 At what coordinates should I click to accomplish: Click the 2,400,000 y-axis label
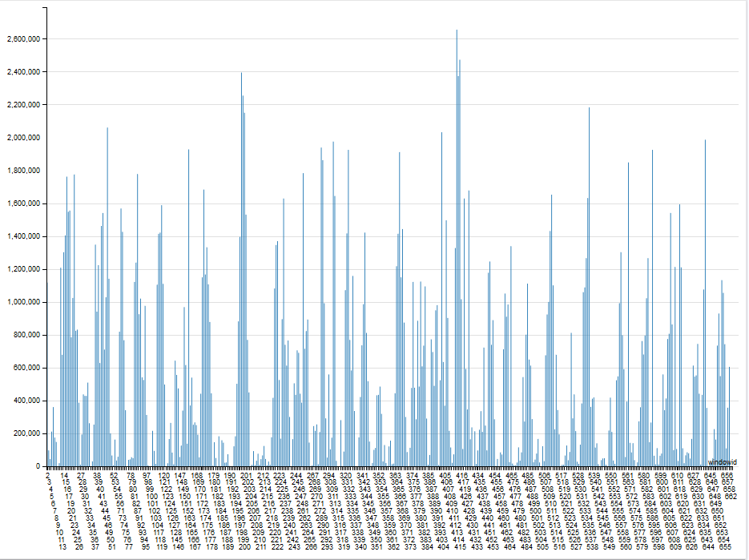pos(22,72)
